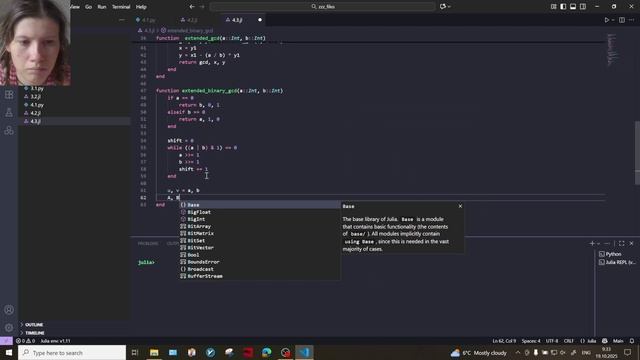Click Julia env v1.11 in the status bar
This screenshot has height=360, width=640.
point(56,341)
